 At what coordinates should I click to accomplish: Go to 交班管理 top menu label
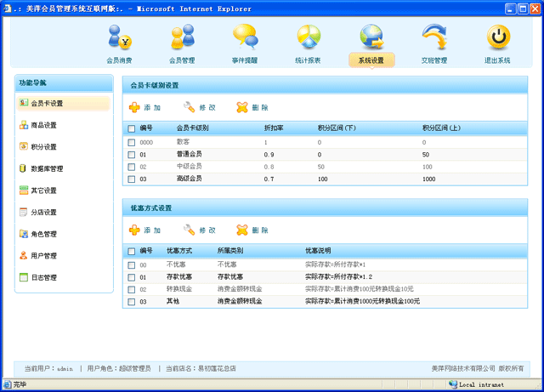[x=434, y=60]
